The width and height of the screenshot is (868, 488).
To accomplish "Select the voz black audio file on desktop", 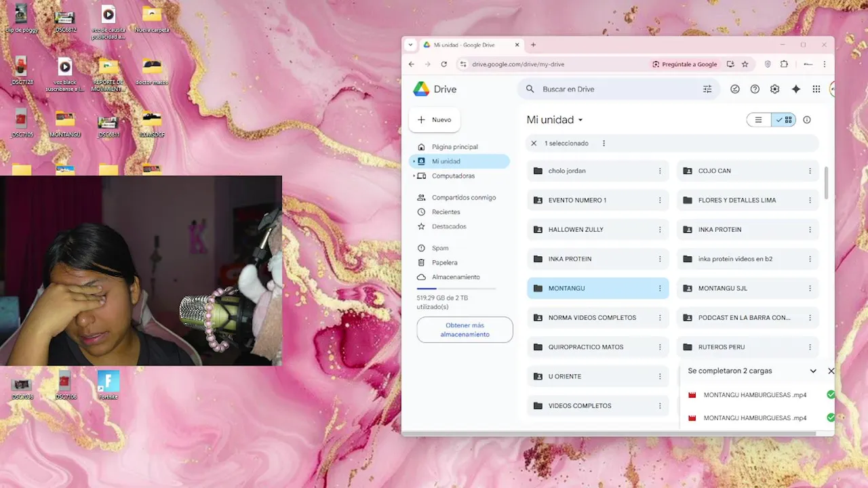I will point(65,75).
